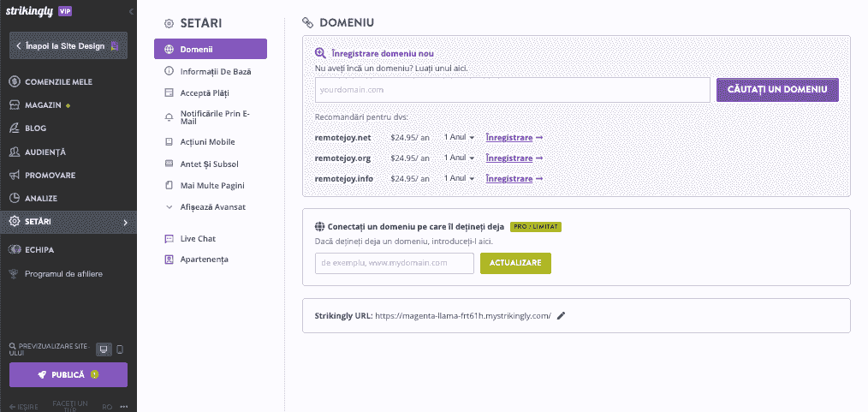Click the PUBLICĂ button
The height and width of the screenshot is (412, 868).
[68, 375]
